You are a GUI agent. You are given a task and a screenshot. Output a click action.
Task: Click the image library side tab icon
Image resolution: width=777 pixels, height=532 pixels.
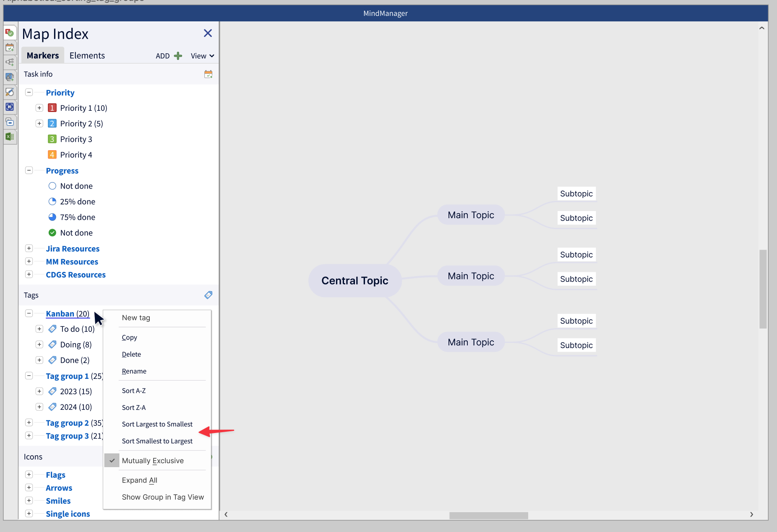(10, 77)
